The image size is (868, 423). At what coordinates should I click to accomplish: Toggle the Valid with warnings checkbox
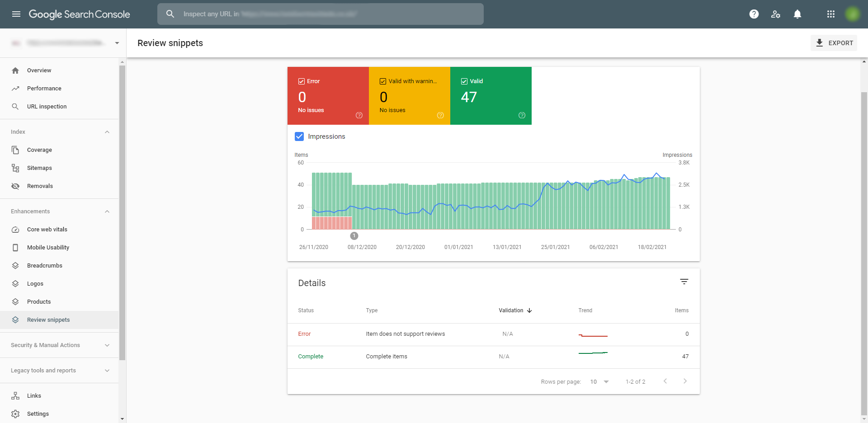pyautogui.click(x=383, y=81)
